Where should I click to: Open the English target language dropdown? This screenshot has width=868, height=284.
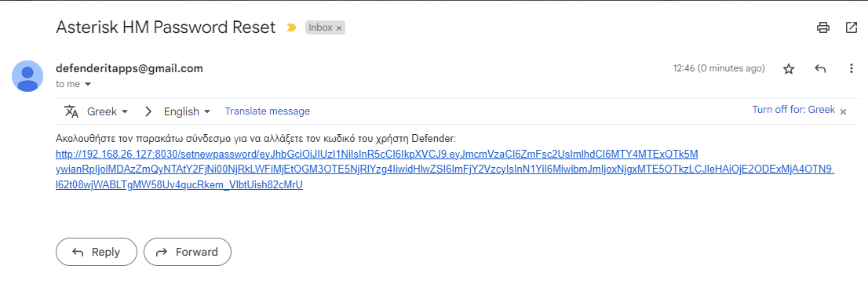187,111
